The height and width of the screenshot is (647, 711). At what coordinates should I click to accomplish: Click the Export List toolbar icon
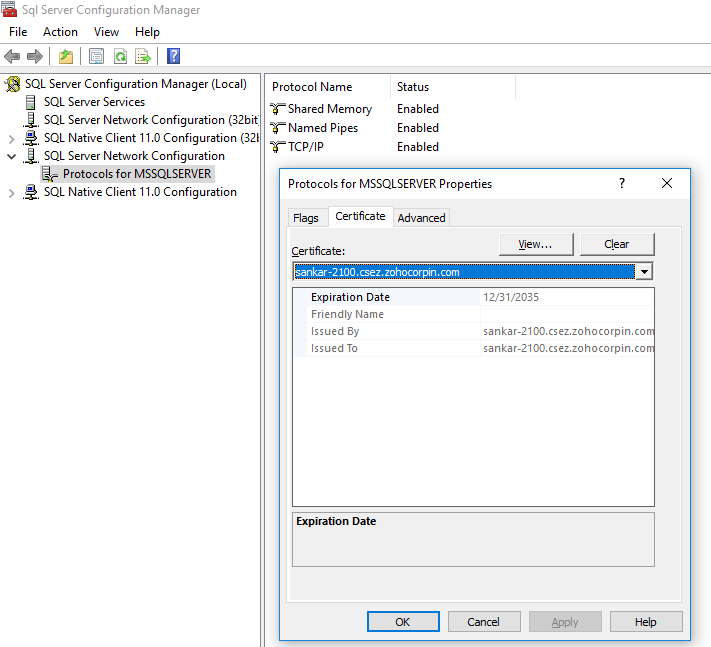143,57
